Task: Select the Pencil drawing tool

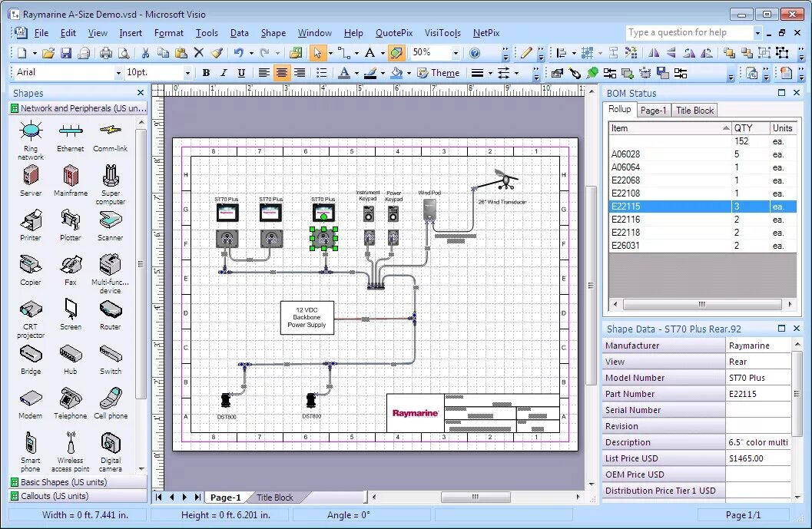Action: 527,53
